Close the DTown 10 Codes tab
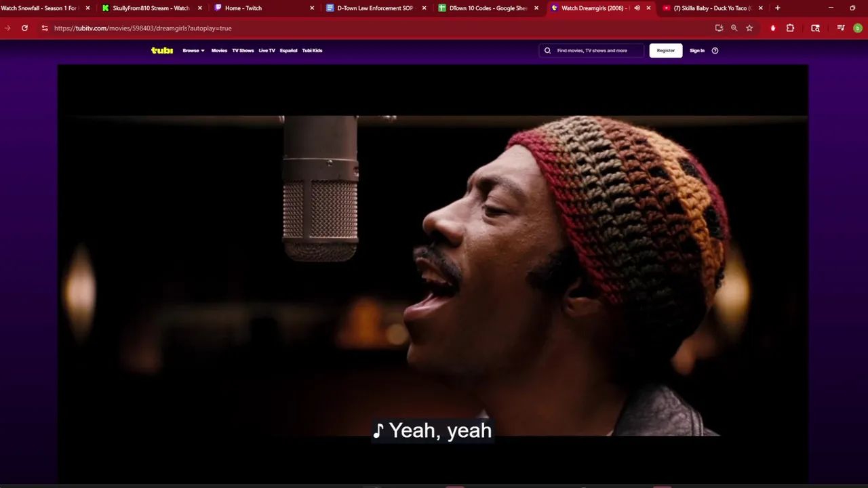Viewport: 868px width, 488px height. (536, 8)
